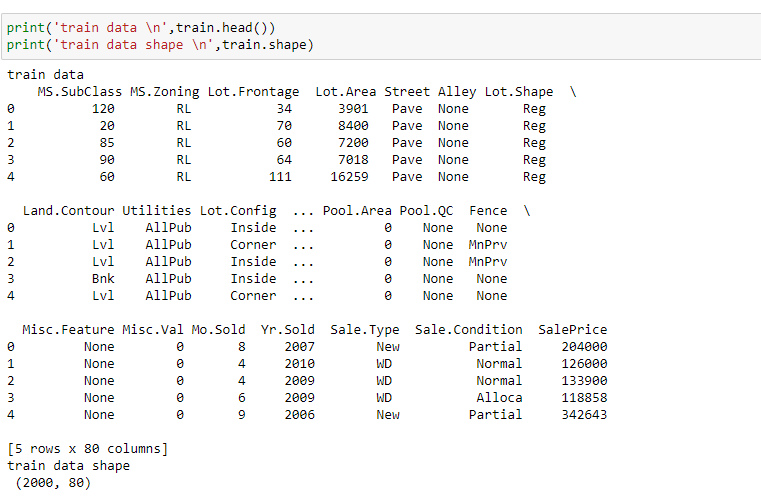Click the SalePrice value 126000
This screenshot has width=761, height=502.
(x=584, y=364)
